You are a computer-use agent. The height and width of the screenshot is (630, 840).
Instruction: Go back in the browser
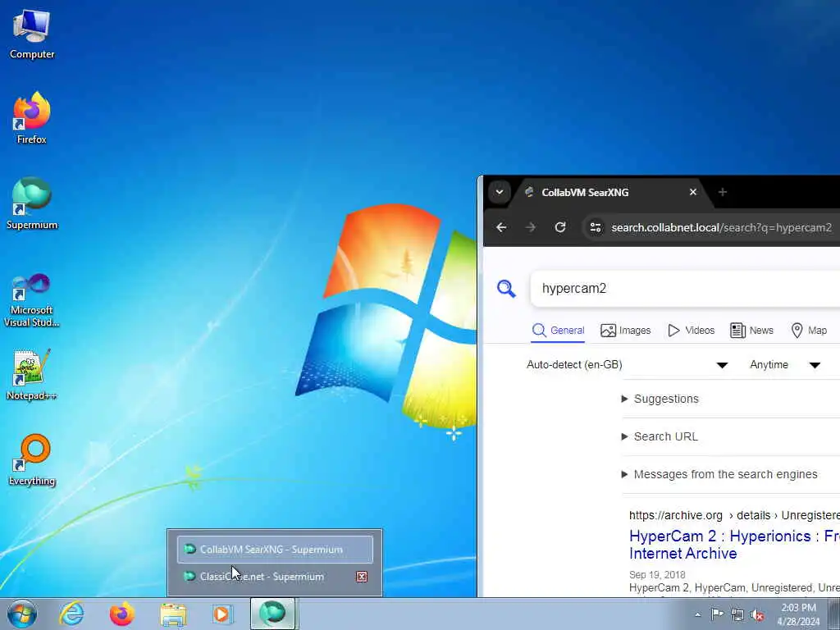click(x=501, y=227)
